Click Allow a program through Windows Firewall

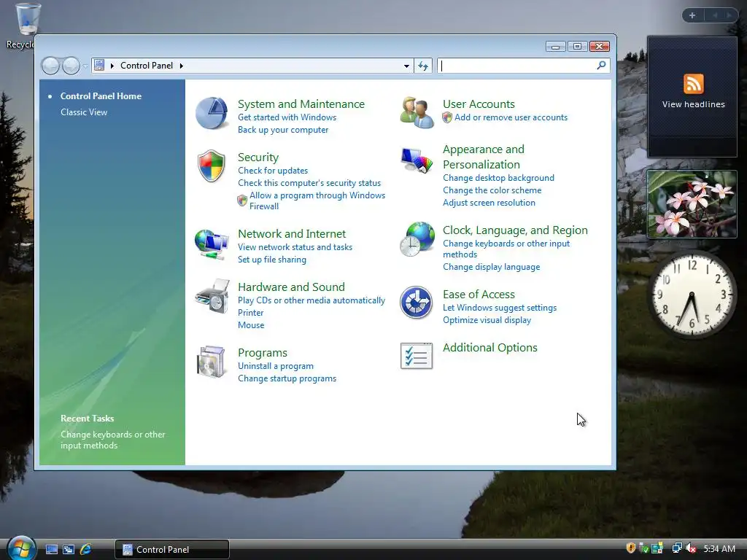coord(317,201)
